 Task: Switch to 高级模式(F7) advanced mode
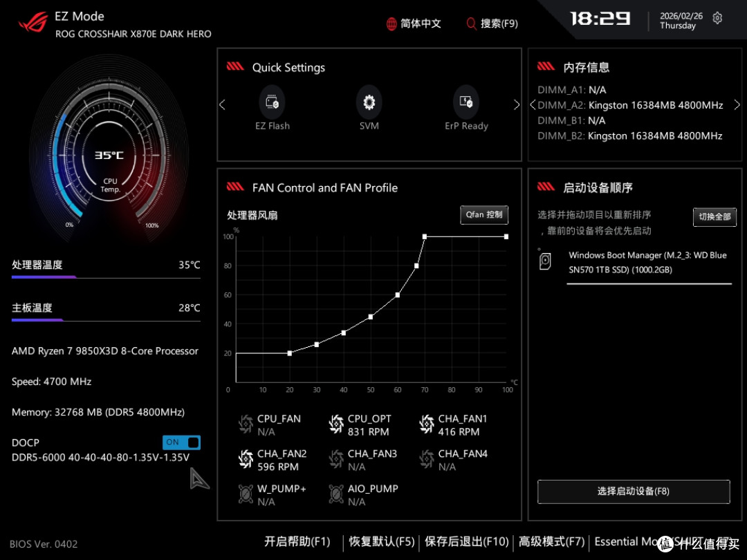(551, 541)
